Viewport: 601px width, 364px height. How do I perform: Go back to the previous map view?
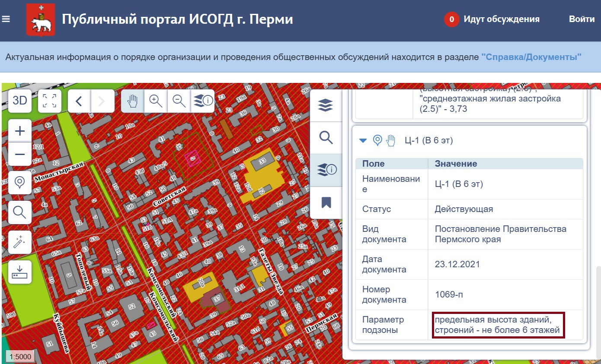(79, 101)
